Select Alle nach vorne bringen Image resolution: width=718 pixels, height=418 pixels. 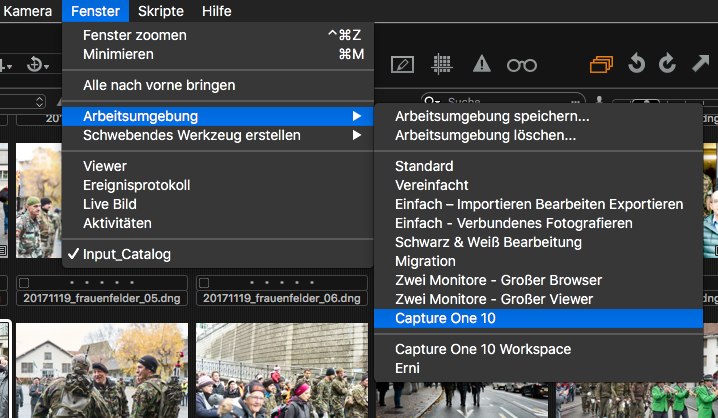coord(218,85)
